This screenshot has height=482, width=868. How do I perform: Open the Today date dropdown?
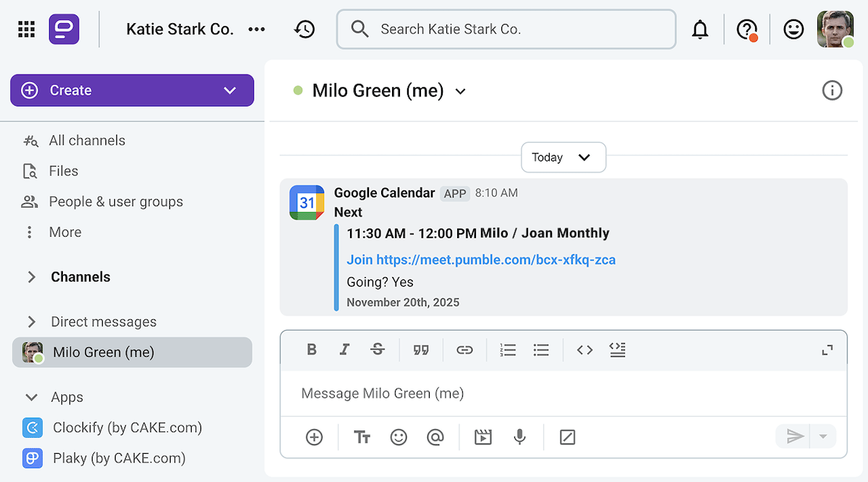coord(563,157)
